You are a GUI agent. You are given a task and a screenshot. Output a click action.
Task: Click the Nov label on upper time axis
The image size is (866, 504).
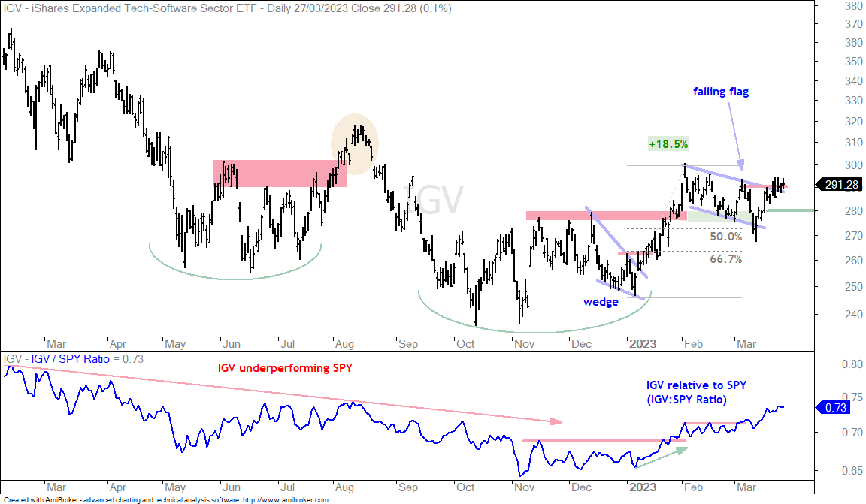(524, 344)
